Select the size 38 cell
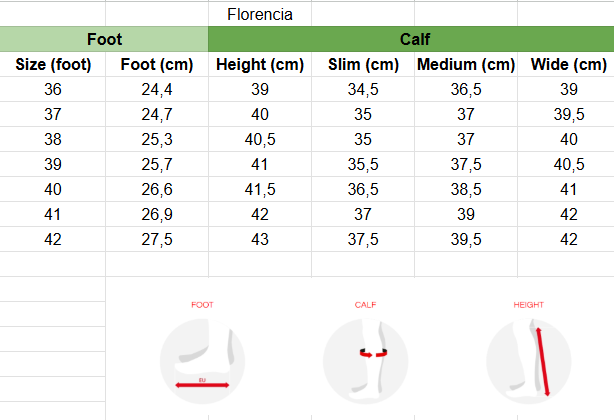Viewport: 614px width, 420px height. [x=53, y=140]
